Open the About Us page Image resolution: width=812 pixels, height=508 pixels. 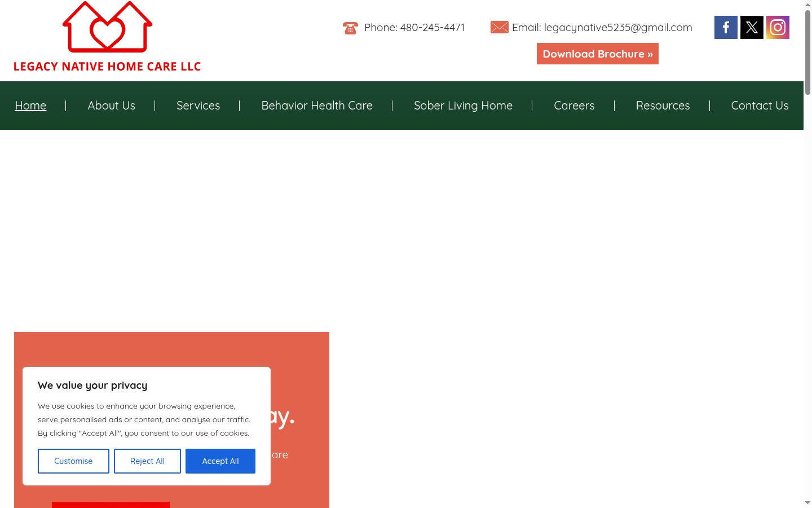point(112,106)
